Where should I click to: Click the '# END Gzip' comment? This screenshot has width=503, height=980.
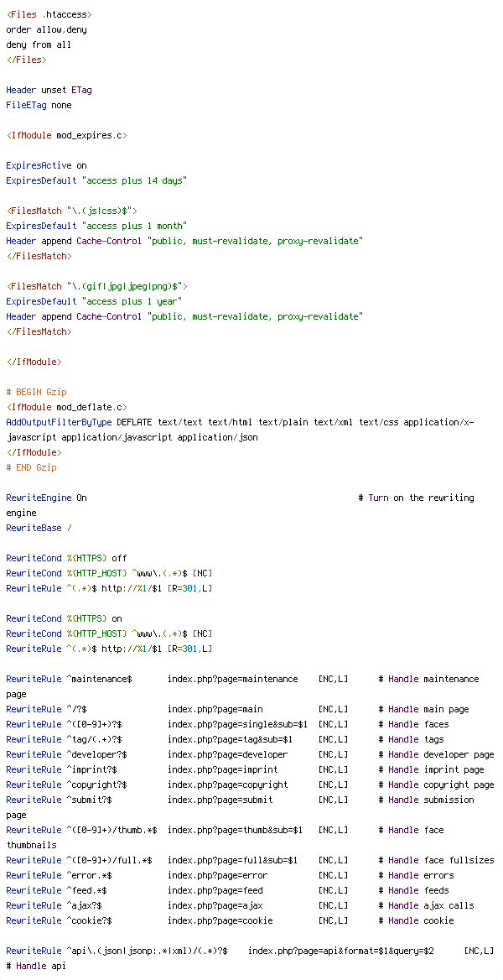(x=31, y=467)
